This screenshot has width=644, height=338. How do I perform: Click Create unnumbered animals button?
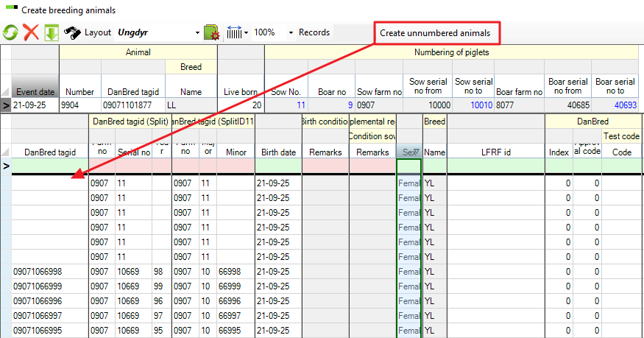[x=437, y=33]
